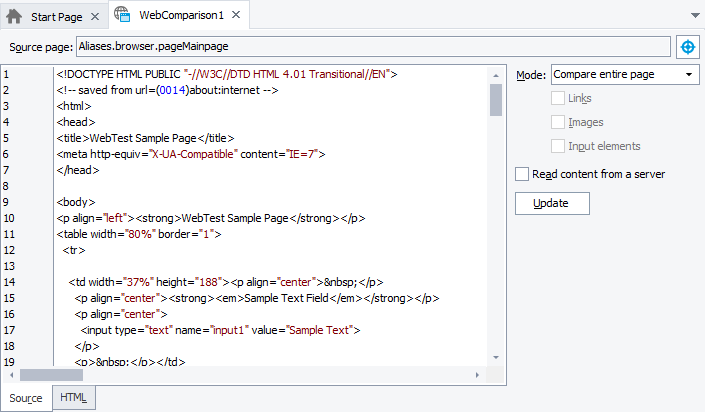
Task: Check the Input elements option
Action: click(x=558, y=146)
